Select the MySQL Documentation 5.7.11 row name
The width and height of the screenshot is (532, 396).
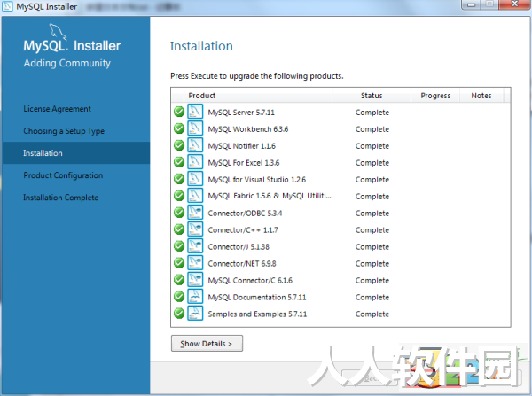click(x=257, y=298)
